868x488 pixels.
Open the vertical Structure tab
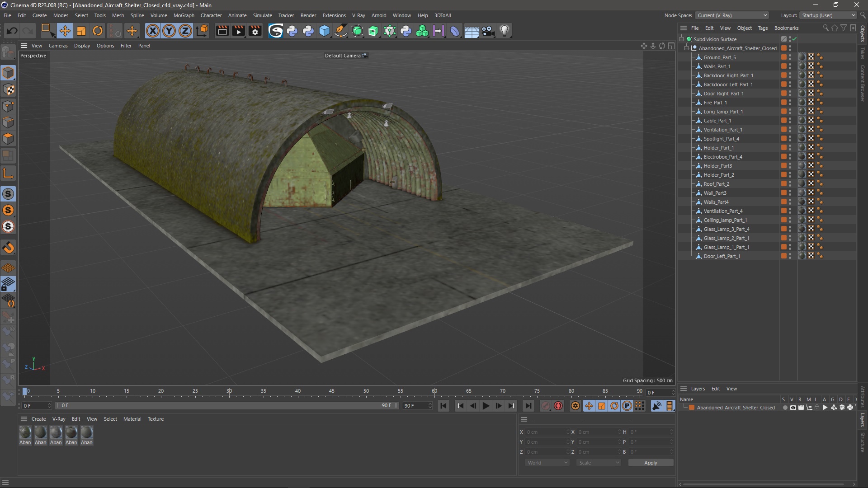point(863,442)
